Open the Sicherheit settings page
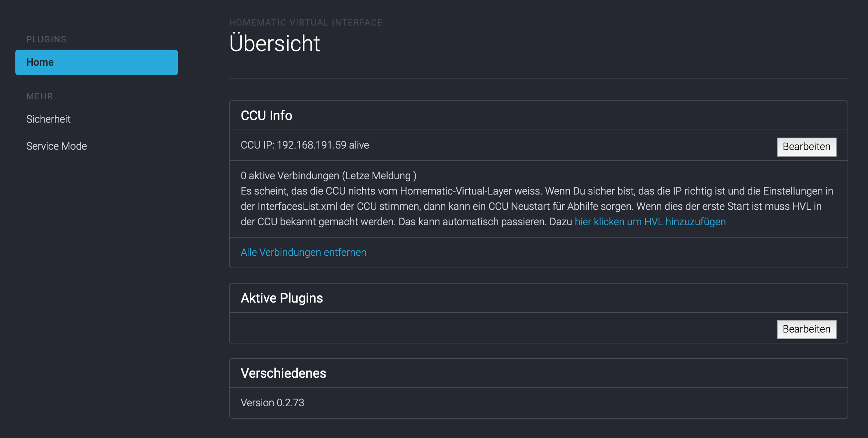The width and height of the screenshot is (868, 438). pos(48,119)
